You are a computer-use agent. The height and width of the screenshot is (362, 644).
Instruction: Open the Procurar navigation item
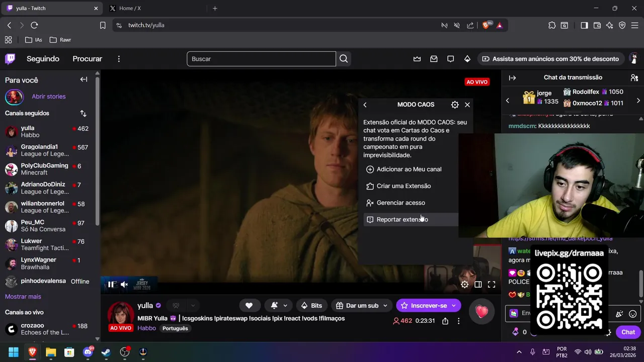point(87,59)
